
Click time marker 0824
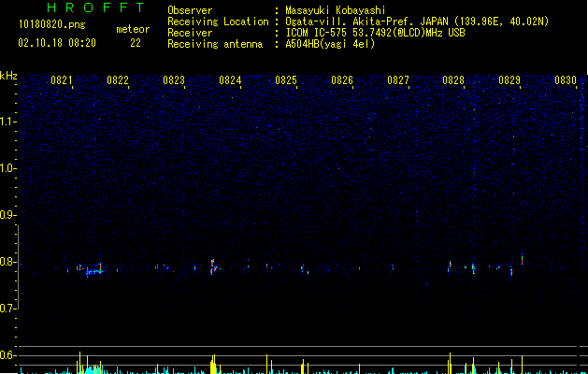pos(230,80)
